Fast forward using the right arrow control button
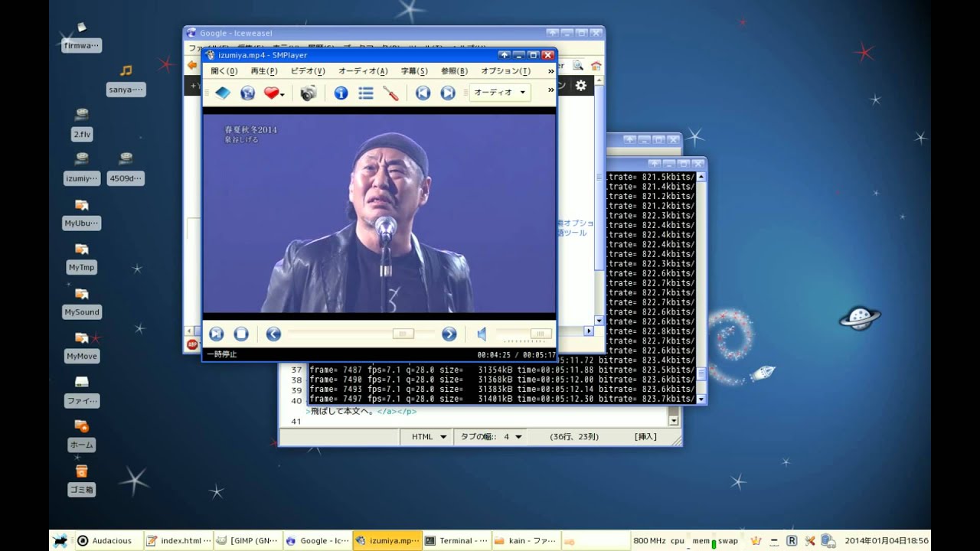This screenshot has height=551, width=980. pos(449,334)
